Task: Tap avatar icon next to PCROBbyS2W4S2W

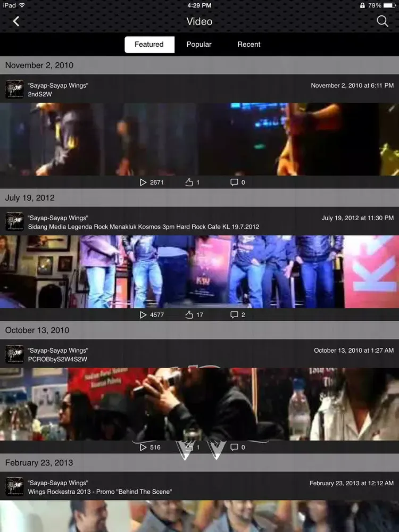Action: coord(14,354)
